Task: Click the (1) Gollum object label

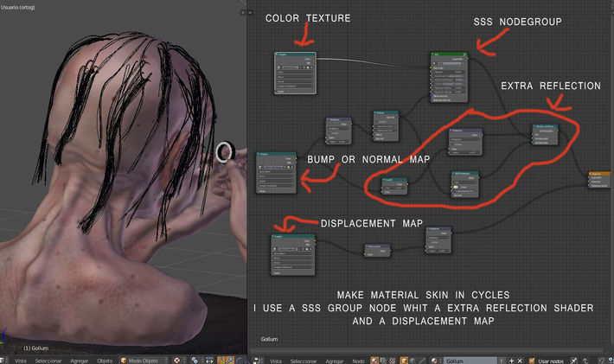Action: pyautogui.click(x=35, y=348)
